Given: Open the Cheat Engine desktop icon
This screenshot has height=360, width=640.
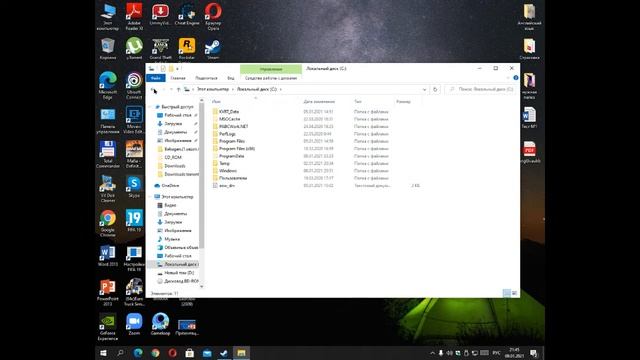Looking at the screenshot, I should click(187, 15).
